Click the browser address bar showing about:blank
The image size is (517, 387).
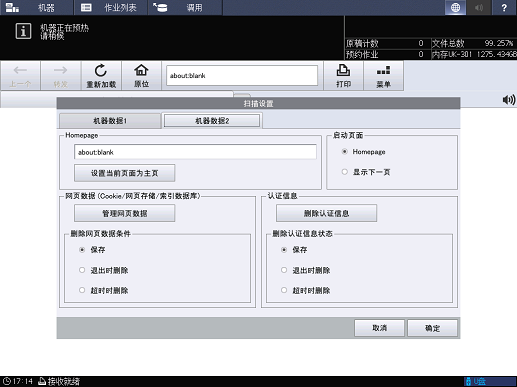[x=242, y=75]
